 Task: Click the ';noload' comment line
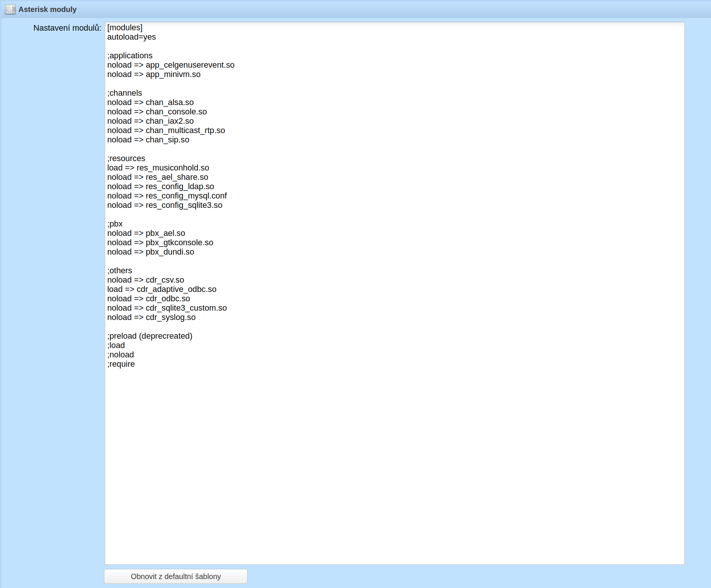point(120,355)
